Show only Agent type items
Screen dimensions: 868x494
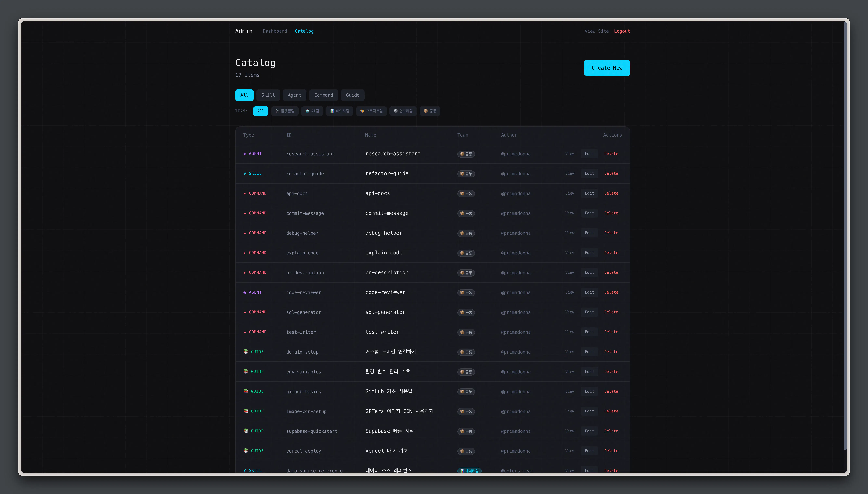coord(294,95)
